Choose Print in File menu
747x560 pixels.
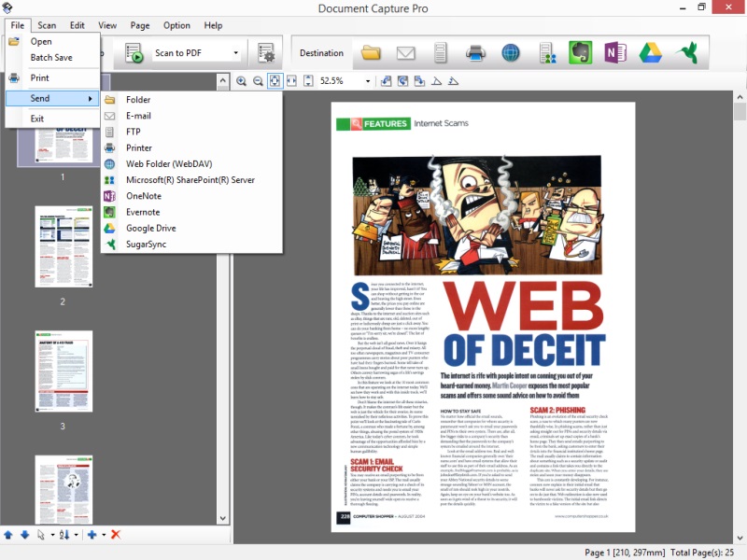click(53, 77)
